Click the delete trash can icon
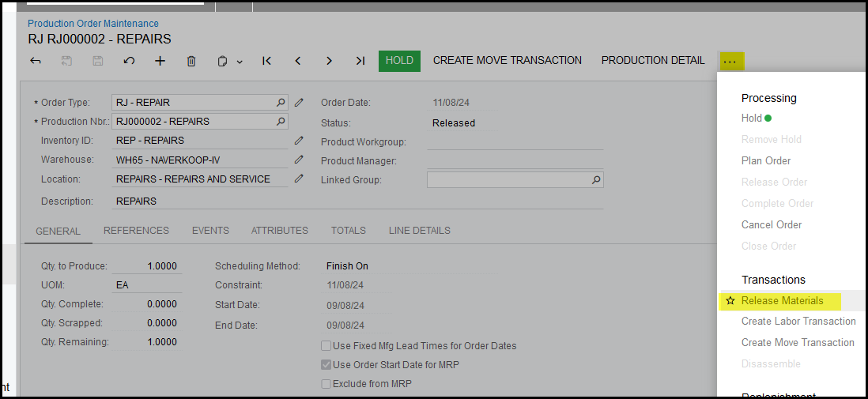 [191, 61]
